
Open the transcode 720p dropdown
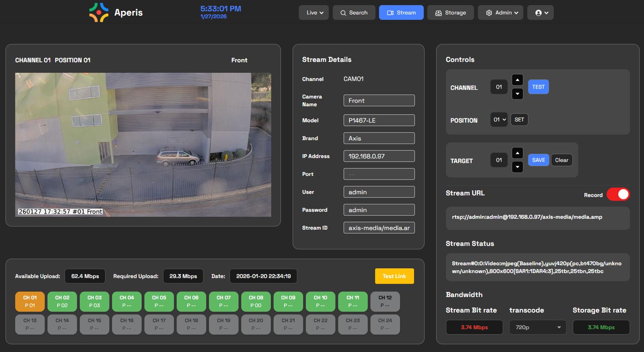coord(538,327)
